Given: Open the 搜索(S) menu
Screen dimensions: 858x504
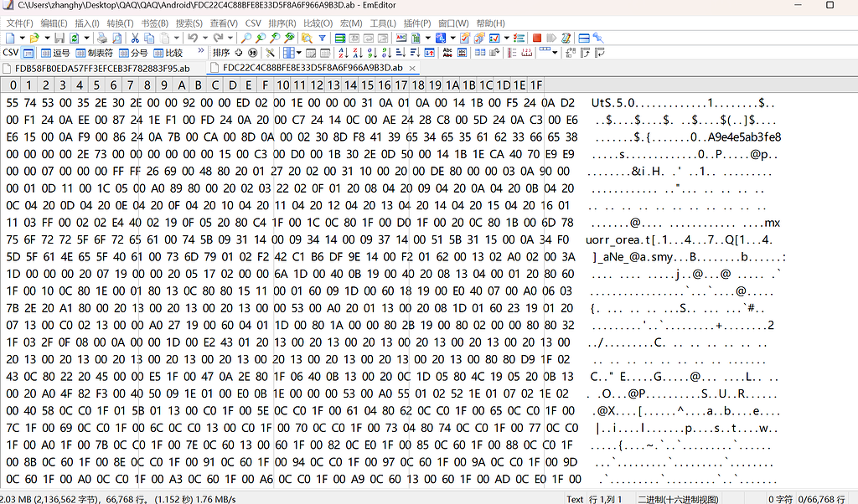Looking at the screenshot, I should tap(189, 23).
